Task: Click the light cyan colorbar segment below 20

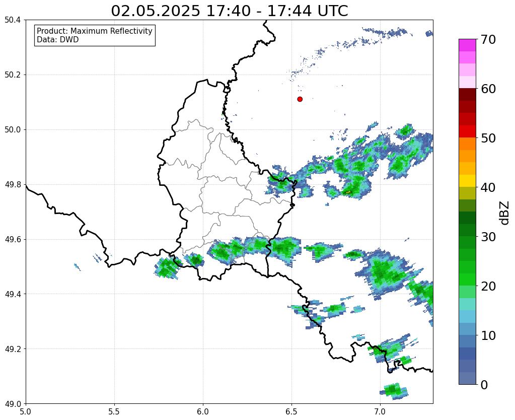Action: click(x=467, y=304)
